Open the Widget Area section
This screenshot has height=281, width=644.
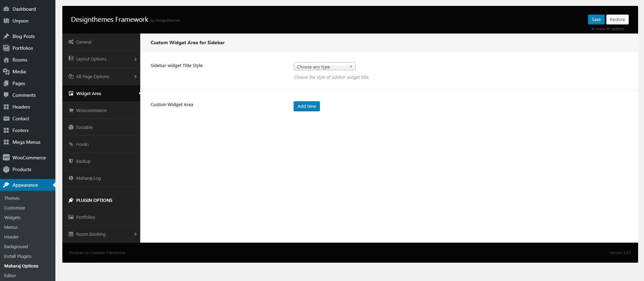tap(101, 93)
